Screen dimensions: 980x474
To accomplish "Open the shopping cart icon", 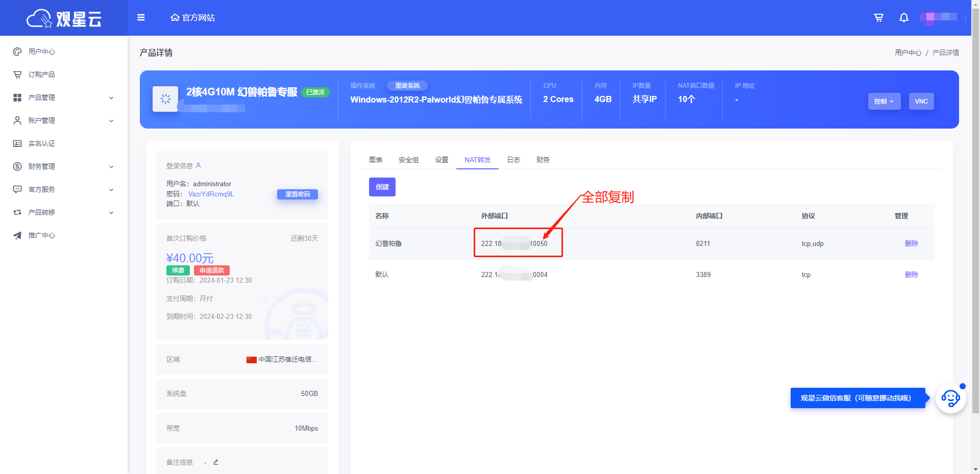I will 878,17.
